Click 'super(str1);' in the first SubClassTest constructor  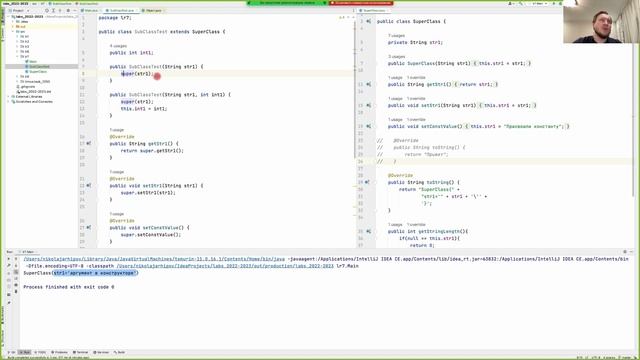pyautogui.click(x=137, y=74)
